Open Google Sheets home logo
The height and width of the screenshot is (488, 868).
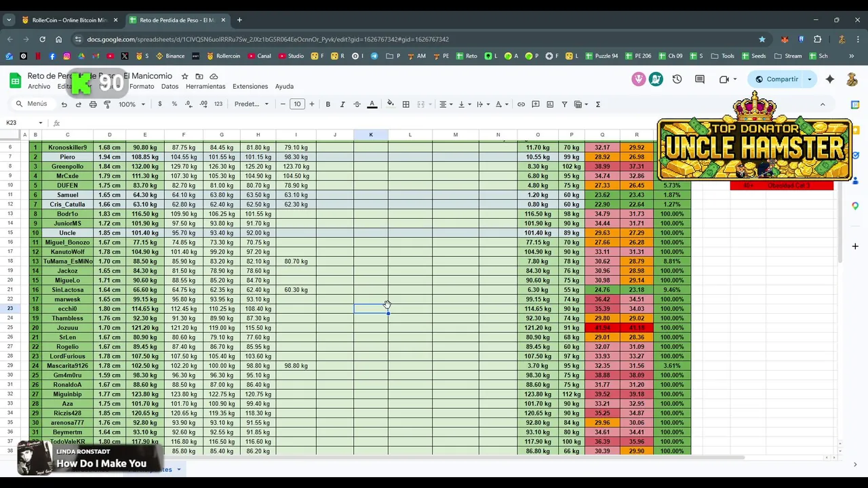click(15, 81)
